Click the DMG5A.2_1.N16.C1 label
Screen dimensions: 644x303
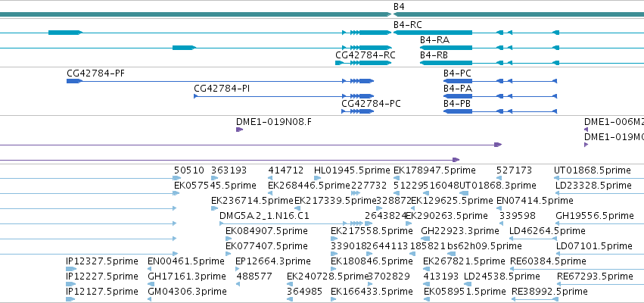click(x=265, y=216)
